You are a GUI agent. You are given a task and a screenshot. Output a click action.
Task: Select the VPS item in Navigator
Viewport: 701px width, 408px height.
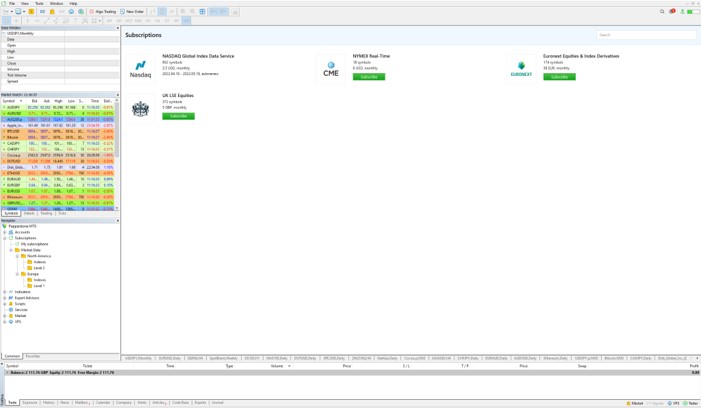(x=17, y=322)
